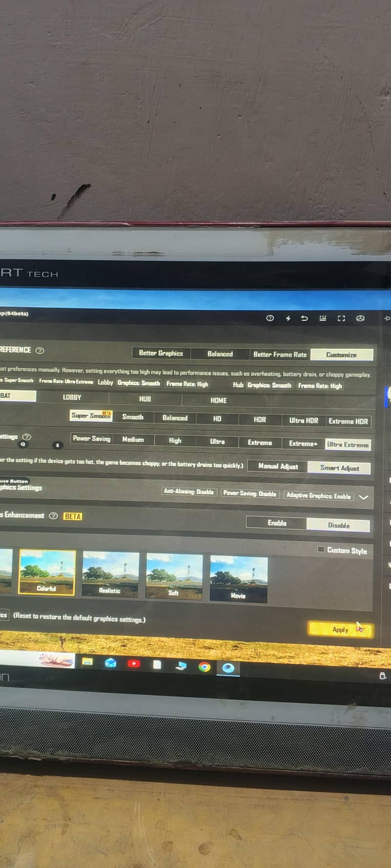The image size is (391, 868).
Task: Click the help icon next to Enhancement
Action: 54,516
